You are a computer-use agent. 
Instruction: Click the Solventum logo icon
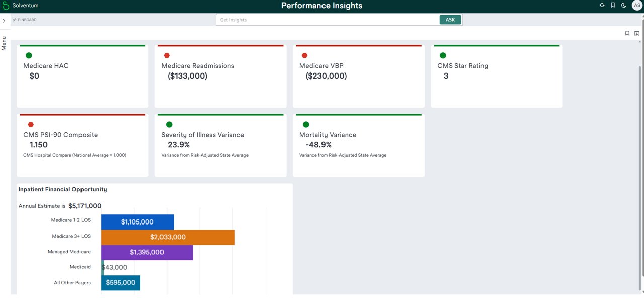click(6, 5)
